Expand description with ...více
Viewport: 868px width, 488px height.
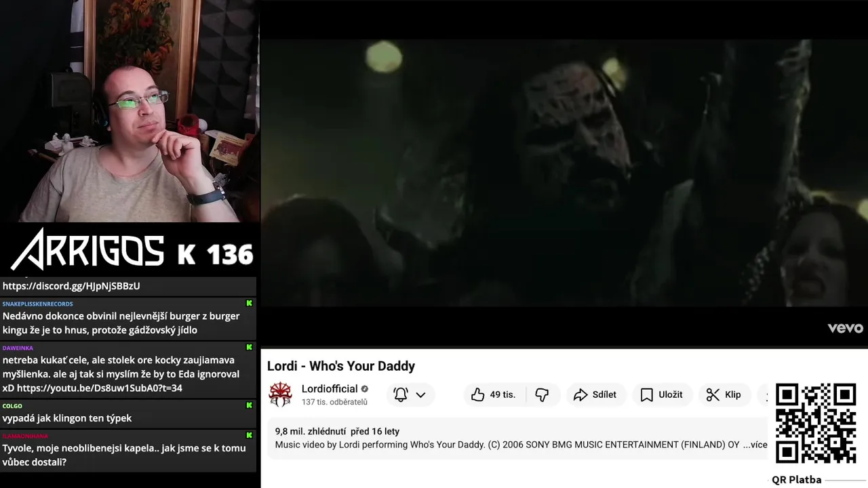pyautogui.click(x=755, y=445)
